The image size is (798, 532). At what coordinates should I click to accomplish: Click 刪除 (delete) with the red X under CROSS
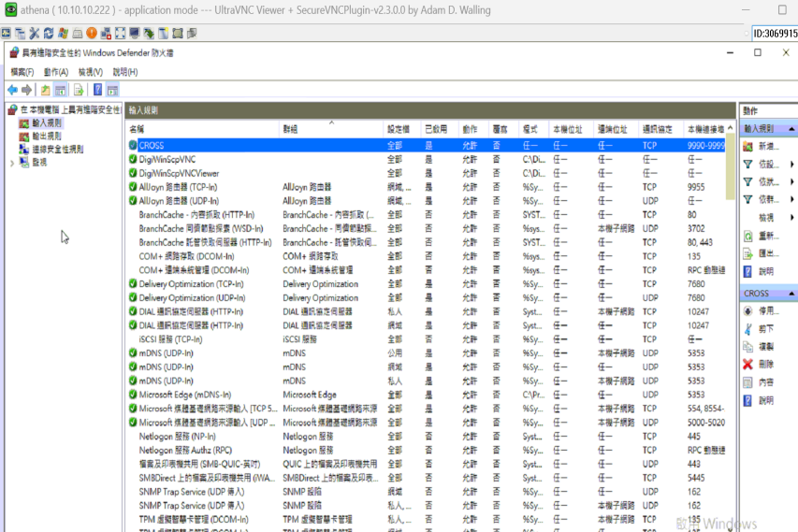point(767,364)
